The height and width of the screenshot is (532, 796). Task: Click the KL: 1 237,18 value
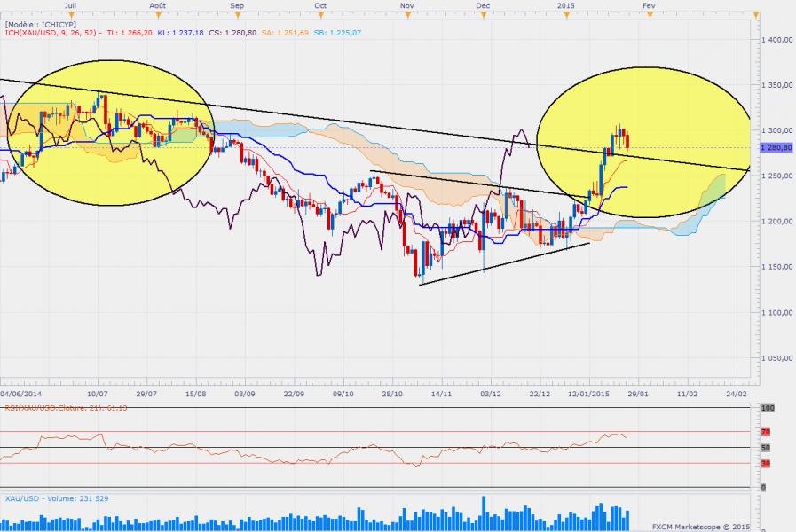[180, 33]
